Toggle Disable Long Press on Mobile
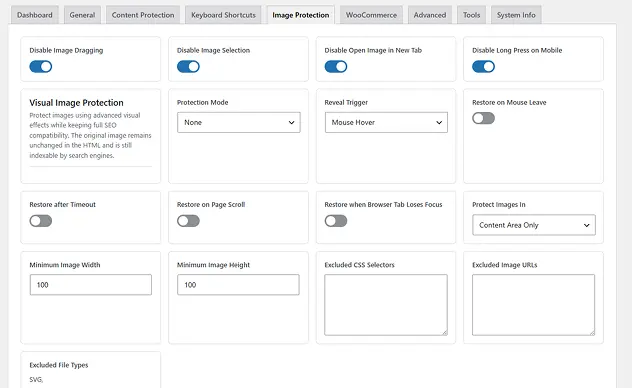Image resolution: width=632 pixels, height=388 pixels. [x=483, y=66]
